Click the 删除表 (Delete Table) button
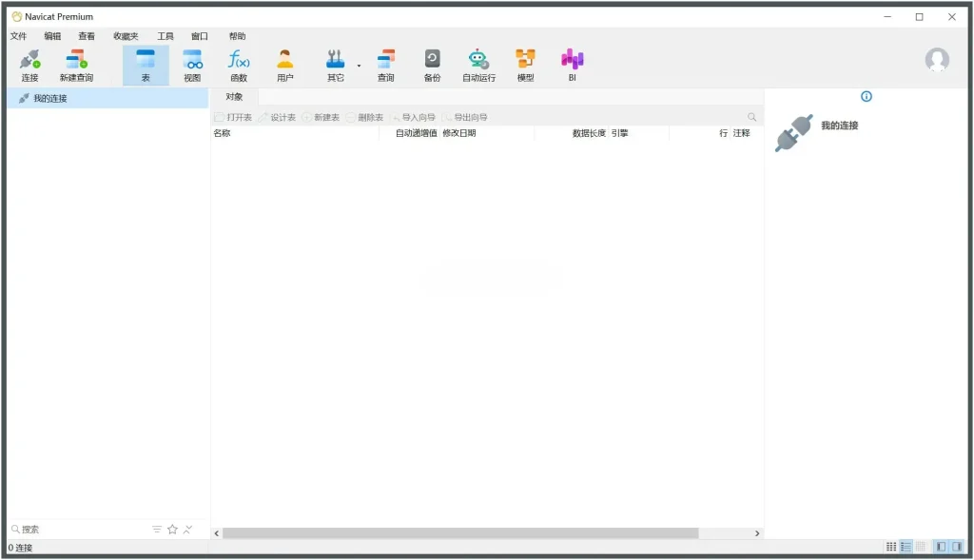The width and height of the screenshot is (974, 560). point(364,117)
